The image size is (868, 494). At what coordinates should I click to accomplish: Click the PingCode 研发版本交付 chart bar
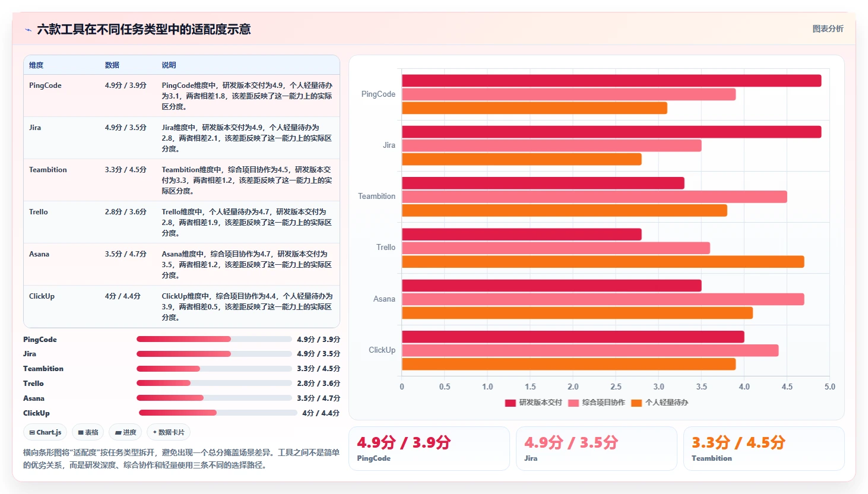point(612,81)
